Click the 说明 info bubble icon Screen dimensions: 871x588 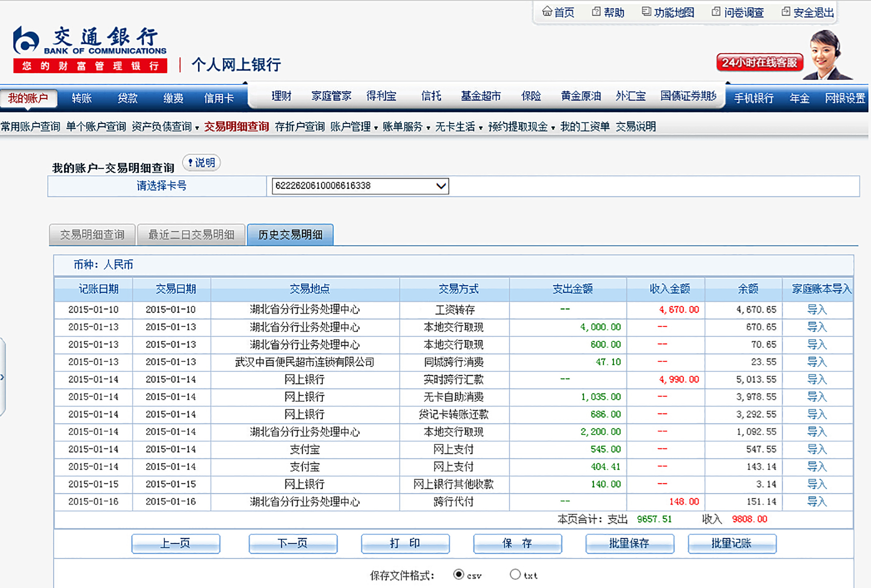pos(201,163)
